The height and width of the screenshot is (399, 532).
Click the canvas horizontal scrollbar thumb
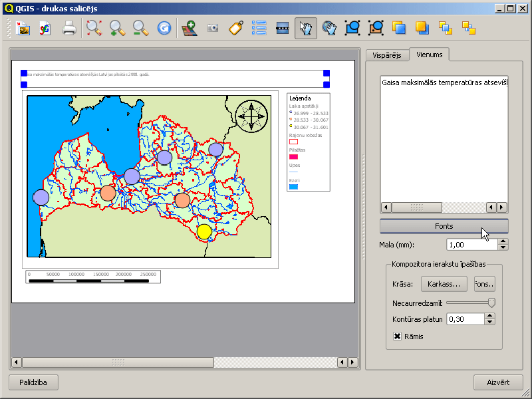coord(118,362)
